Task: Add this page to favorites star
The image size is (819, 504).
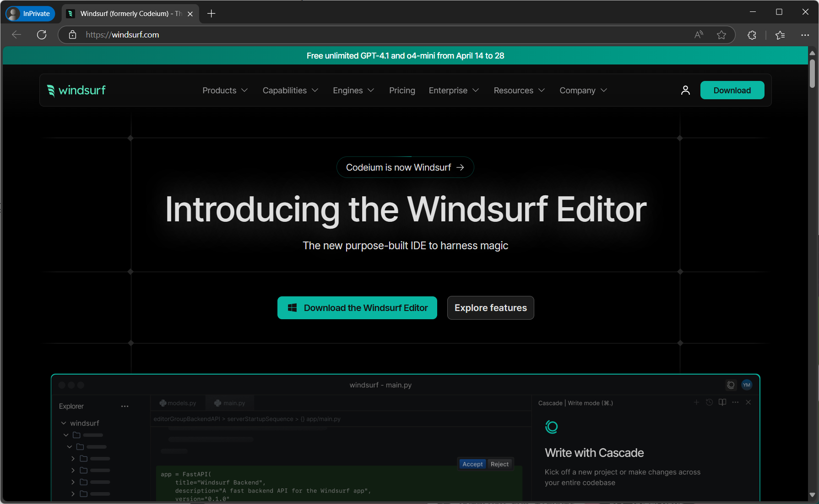Action: [x=721, y=35]
